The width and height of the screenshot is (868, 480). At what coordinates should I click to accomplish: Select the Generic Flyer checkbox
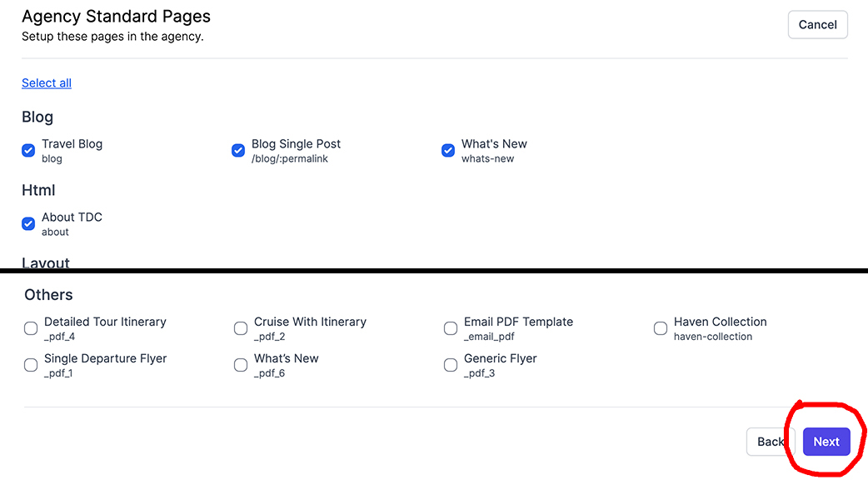tap(451, 365)
